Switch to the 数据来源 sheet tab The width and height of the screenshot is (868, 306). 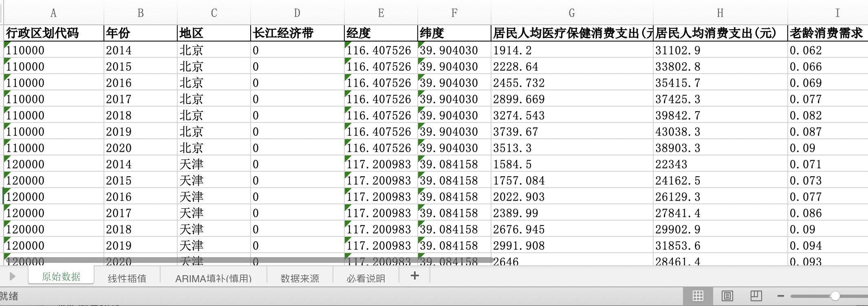300,278
